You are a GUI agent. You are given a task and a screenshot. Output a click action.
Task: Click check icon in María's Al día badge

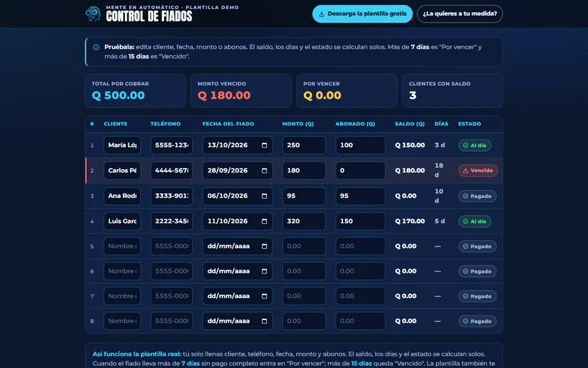(466, 145)
